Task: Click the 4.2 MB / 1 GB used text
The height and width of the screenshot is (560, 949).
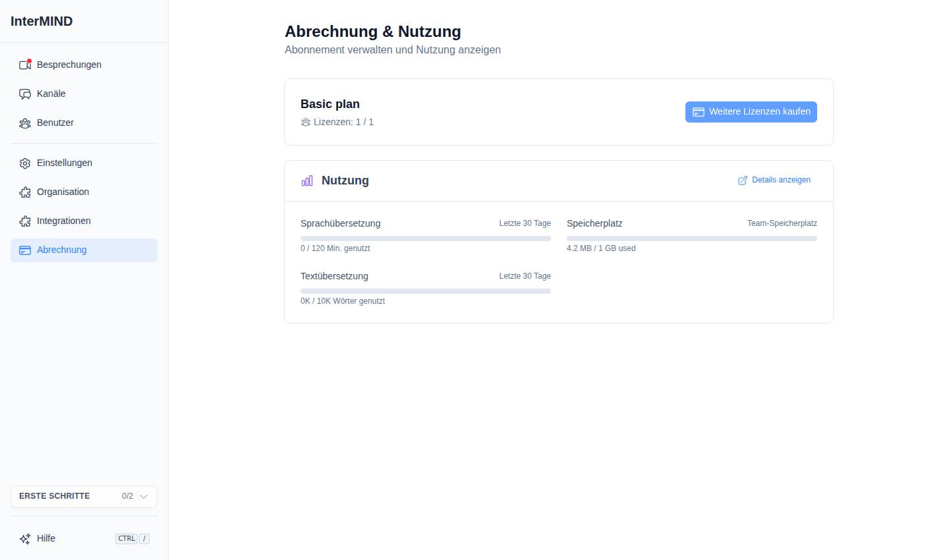Action: click(601, 248)
